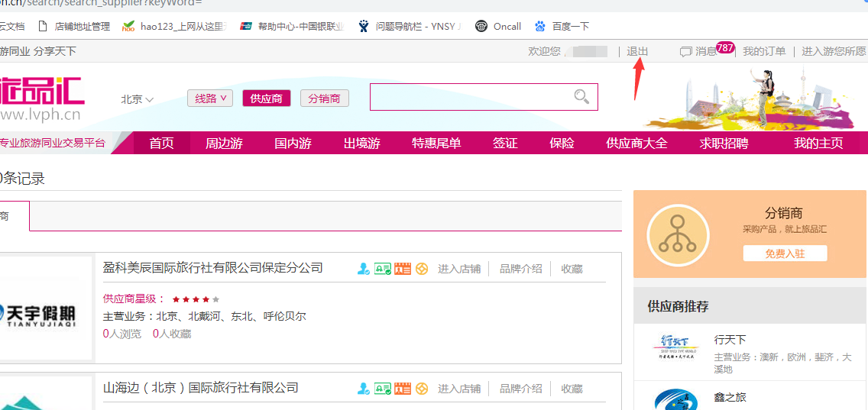
Task: Click 收藏 for 山海边(北京)国际旅行社
Action: coord(572,389)
